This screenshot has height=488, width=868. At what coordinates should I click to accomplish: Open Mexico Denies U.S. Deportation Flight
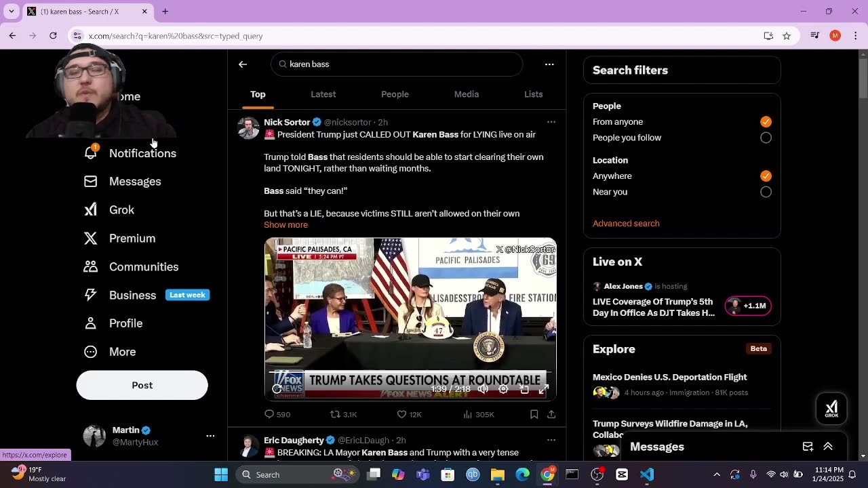[669, 378]
